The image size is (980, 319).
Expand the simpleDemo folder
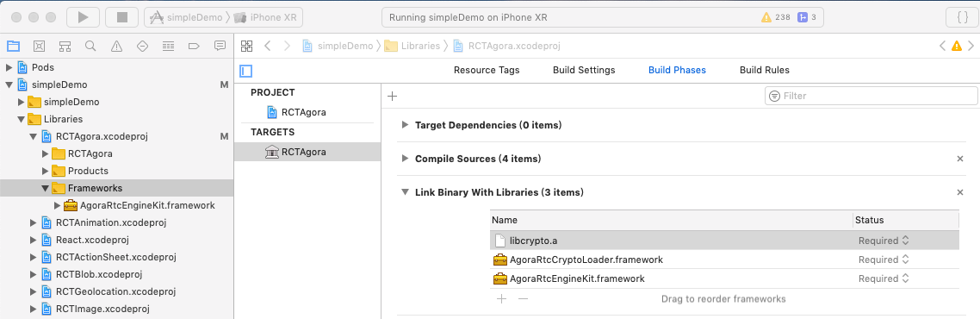coord(22,102)
